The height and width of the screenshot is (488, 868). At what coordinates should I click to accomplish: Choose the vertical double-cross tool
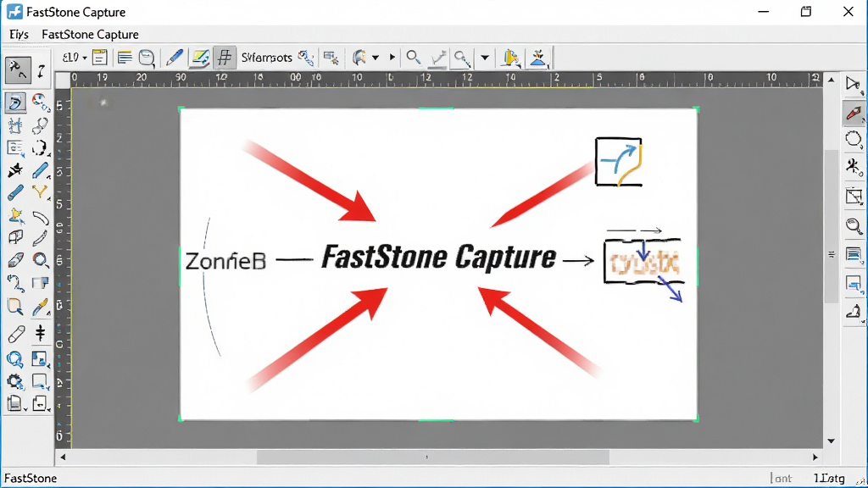[x=40, y=332]
